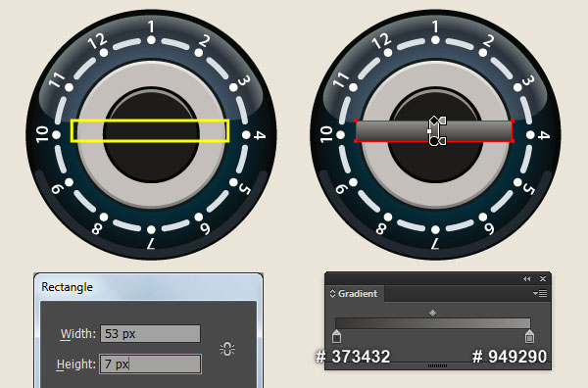
Task: Click the gradient color bar
Action: (433, 323)
